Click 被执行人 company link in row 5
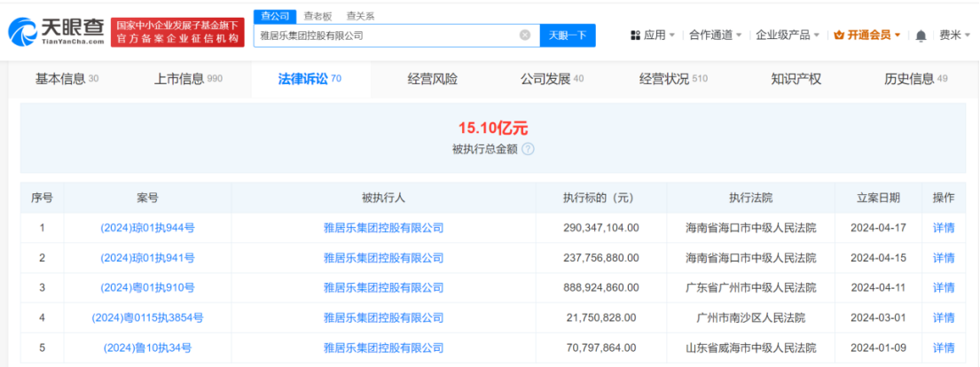This screenshot has height=367, width=980. (383, 347)
